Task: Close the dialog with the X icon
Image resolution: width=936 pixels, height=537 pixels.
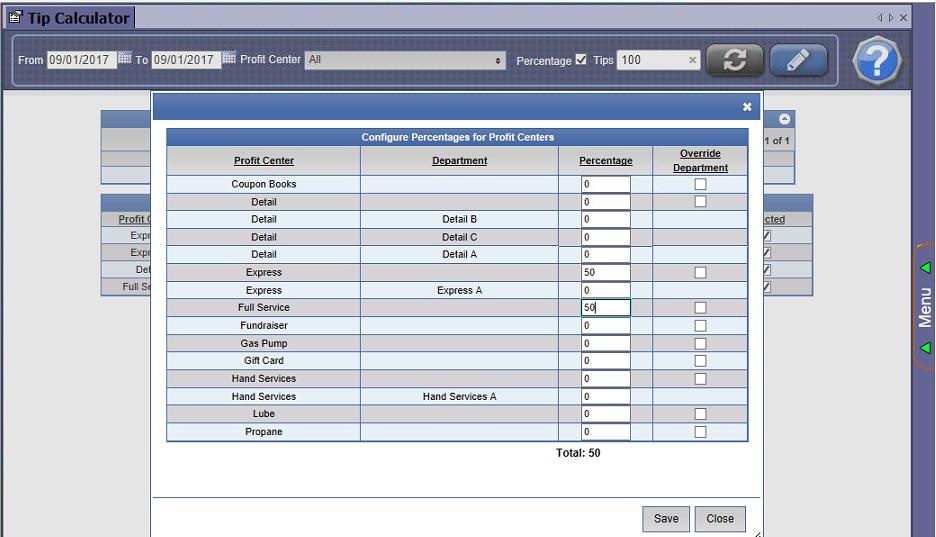Action: click(747, 106)
